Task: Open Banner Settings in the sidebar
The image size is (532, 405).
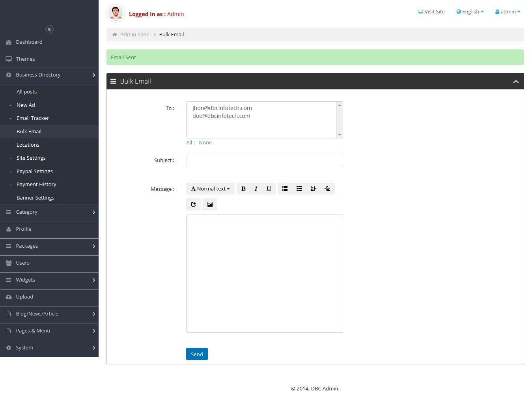Action: [49, 198]
